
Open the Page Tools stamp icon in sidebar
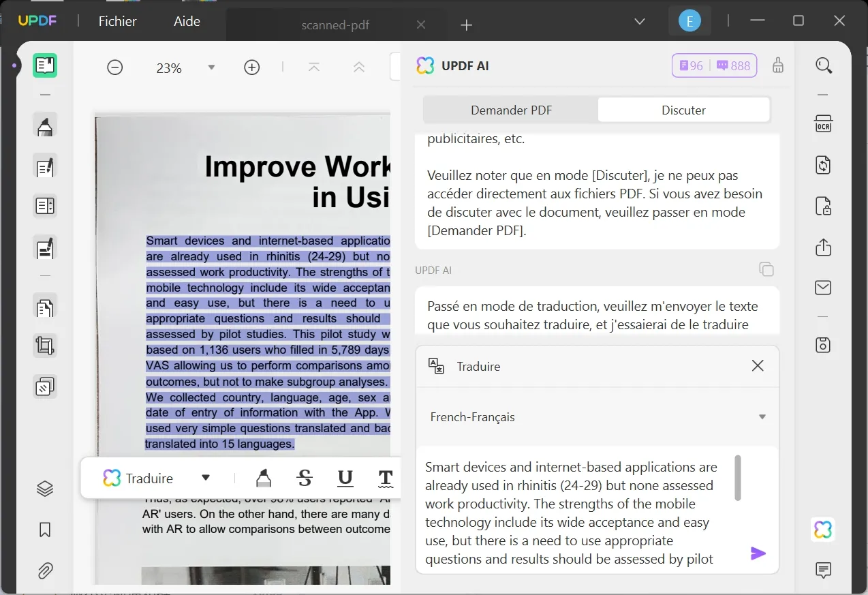click(x=45, y=387)
